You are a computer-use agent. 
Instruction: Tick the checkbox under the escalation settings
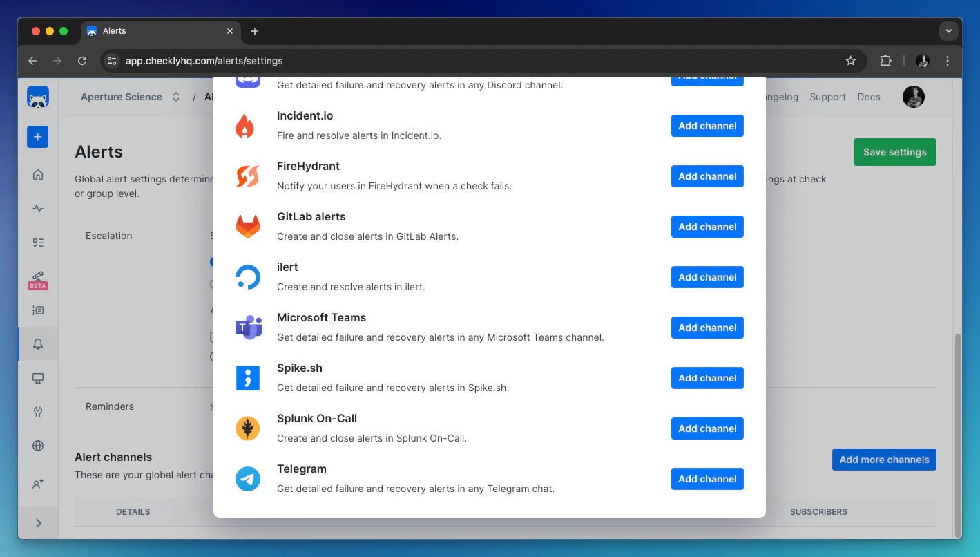coord(212,336)
